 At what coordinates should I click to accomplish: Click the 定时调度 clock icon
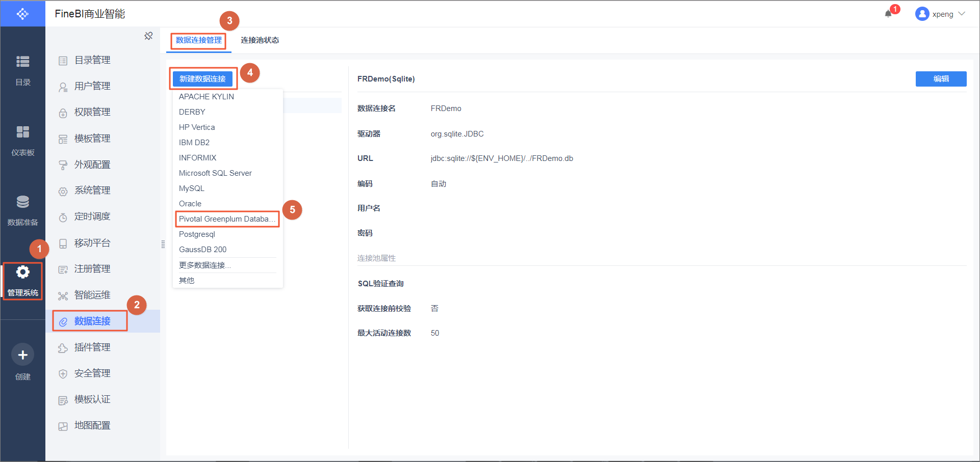pyautogui.click(x=63, y=218)
